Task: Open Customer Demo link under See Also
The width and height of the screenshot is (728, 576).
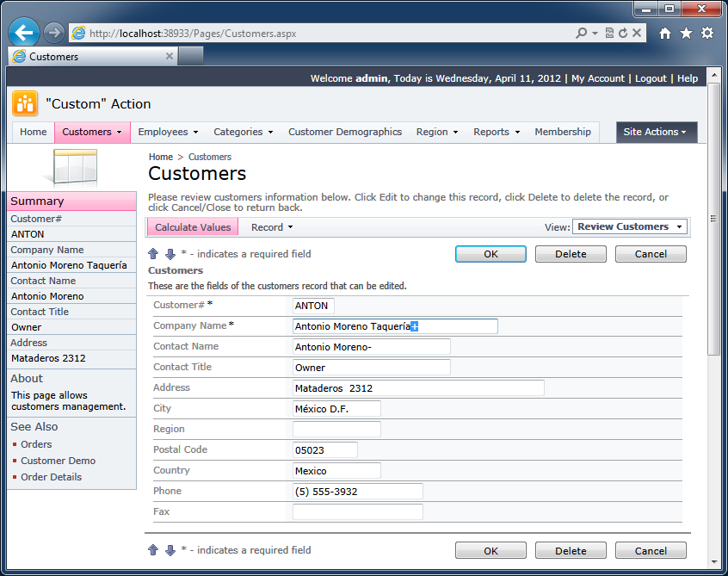Action: (58, 461)
